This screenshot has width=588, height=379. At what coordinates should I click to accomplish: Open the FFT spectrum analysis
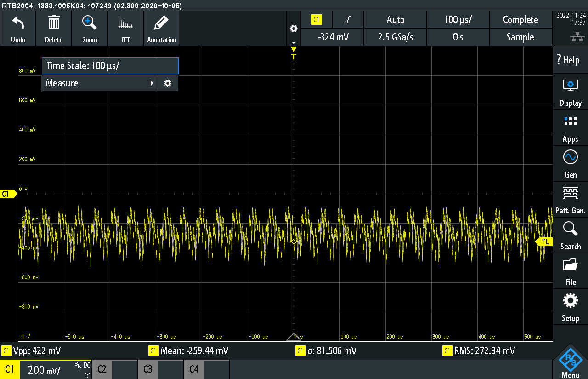(125, 23)
